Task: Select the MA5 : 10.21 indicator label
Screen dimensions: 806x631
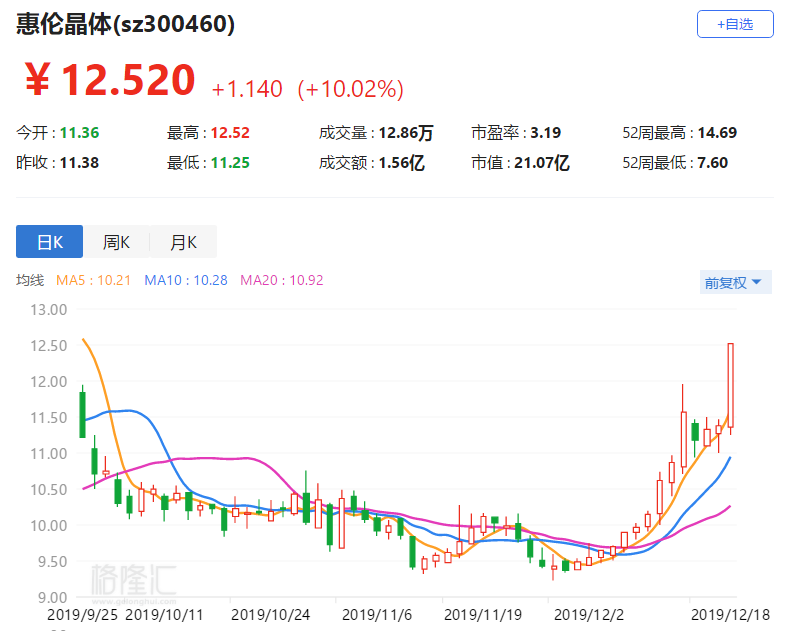Action: pos(94,280)
